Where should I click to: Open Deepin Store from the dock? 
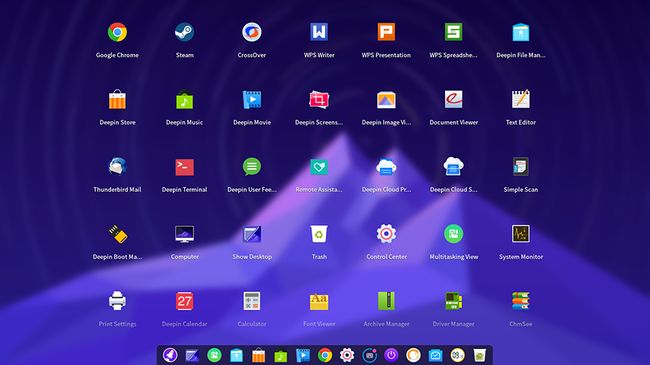click(x=258, y=355)
